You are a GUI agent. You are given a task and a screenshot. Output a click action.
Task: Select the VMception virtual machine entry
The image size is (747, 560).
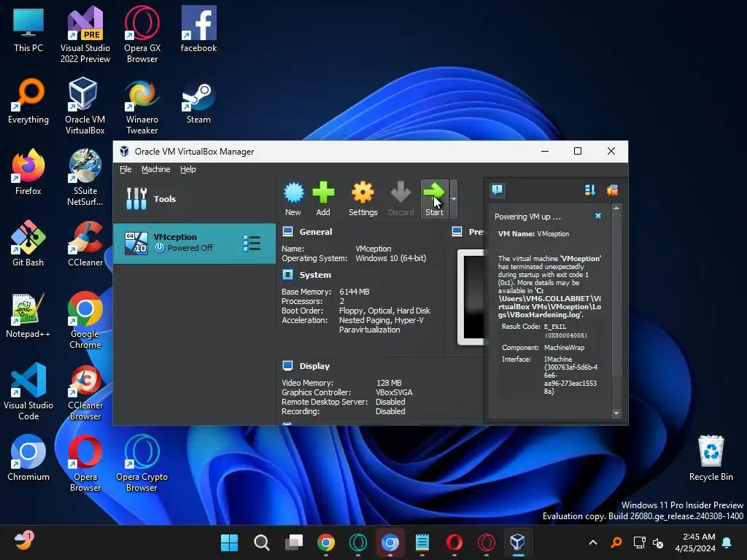pyautogui.click(x=194, y=244)
